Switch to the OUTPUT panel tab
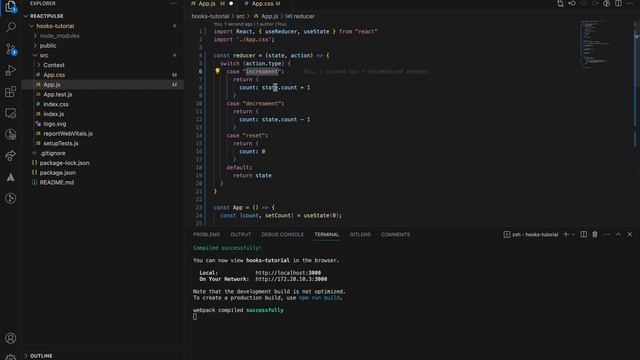640x360 pixels. [x=240, y=234]
